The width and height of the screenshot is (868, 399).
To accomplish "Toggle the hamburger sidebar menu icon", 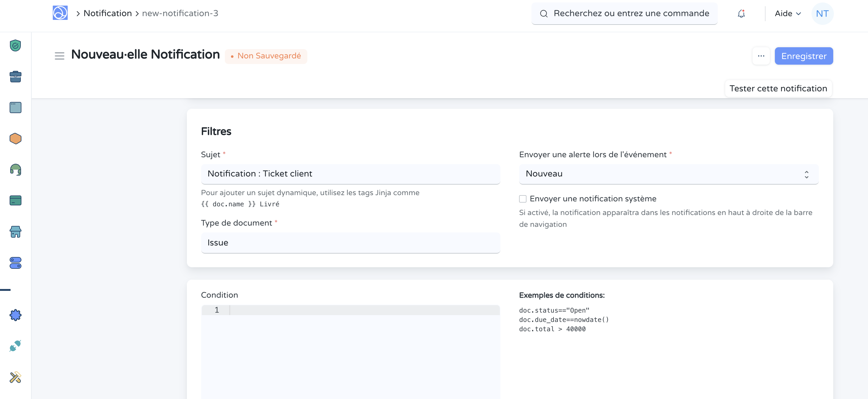I will [59, 56].
